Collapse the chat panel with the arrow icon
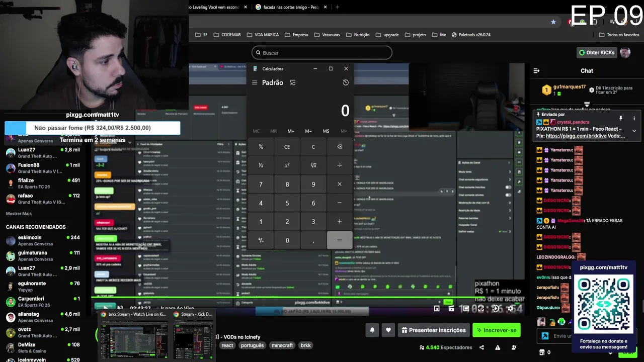The image size is (644, 362). (x=536, y=71)
